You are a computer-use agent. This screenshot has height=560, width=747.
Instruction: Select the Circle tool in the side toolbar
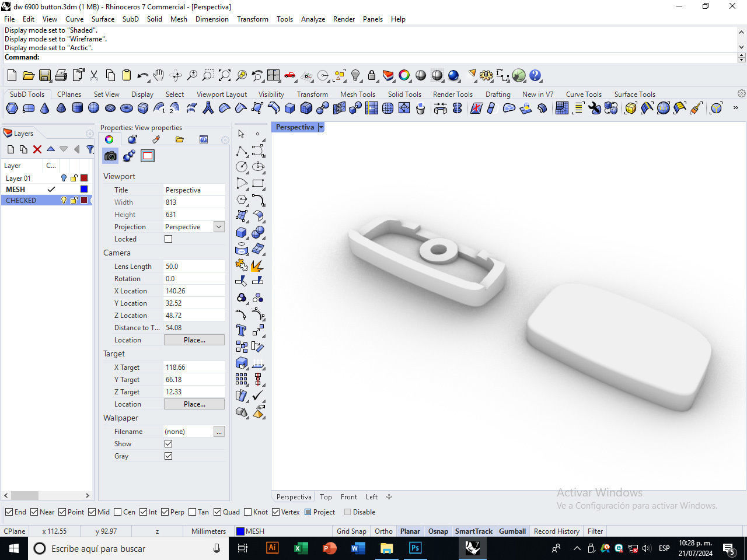pos(242,167)
